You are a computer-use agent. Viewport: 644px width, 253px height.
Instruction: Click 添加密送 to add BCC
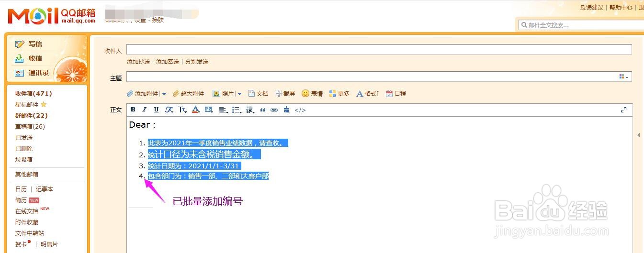point(168,62)
